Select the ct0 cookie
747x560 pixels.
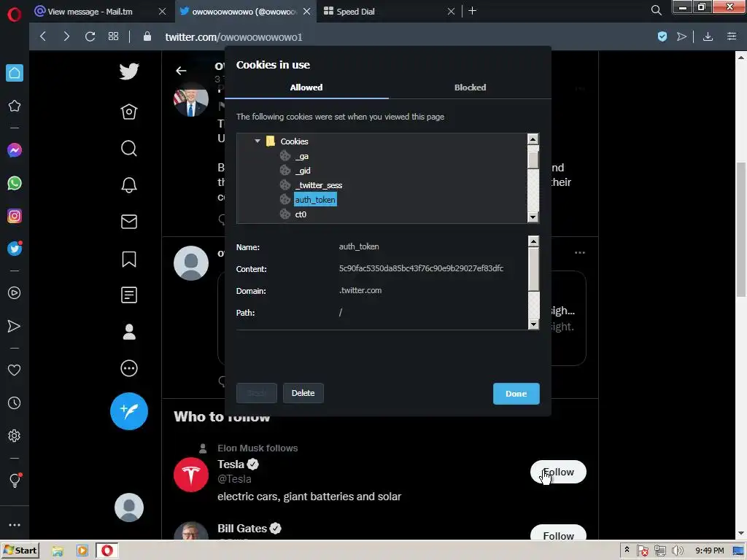click(301, 214)
